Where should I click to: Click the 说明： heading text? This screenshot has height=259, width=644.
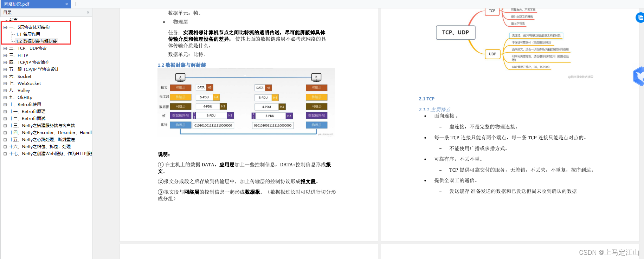[164, 154]
